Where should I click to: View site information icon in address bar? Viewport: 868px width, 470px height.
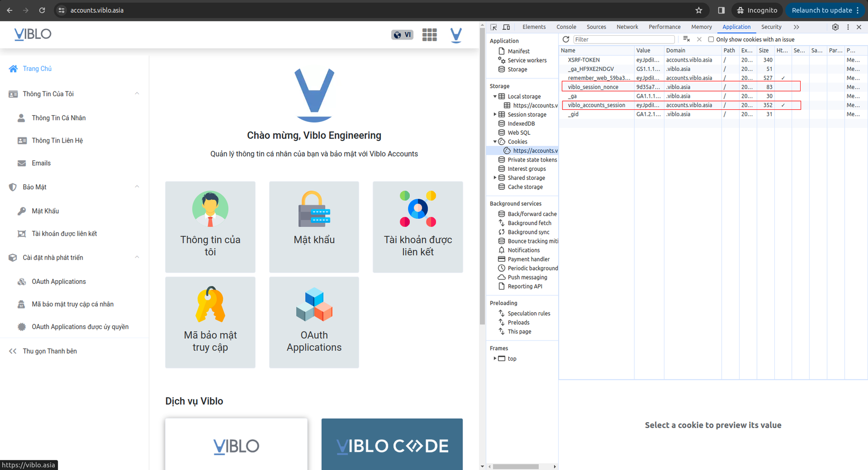(x=62, y=10)
